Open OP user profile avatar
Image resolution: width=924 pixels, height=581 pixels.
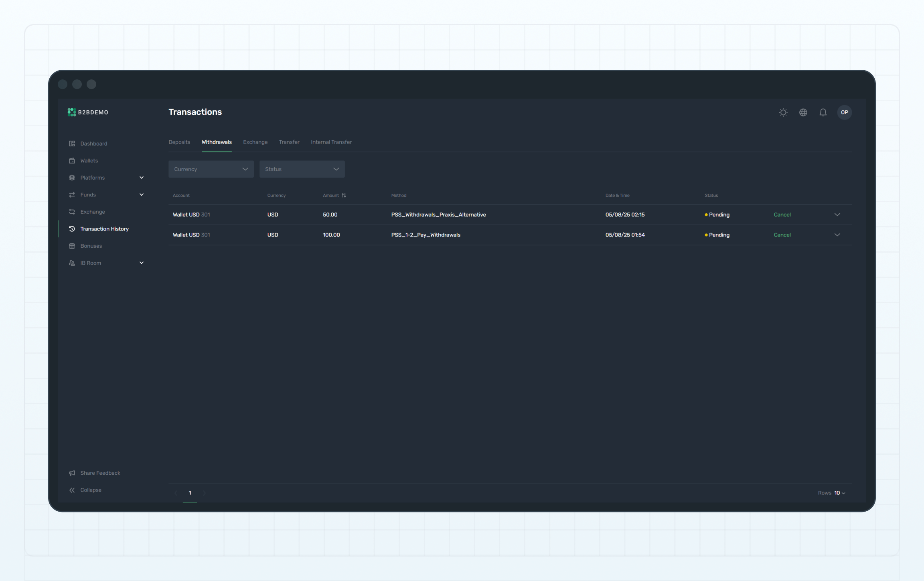pos(844,112)
